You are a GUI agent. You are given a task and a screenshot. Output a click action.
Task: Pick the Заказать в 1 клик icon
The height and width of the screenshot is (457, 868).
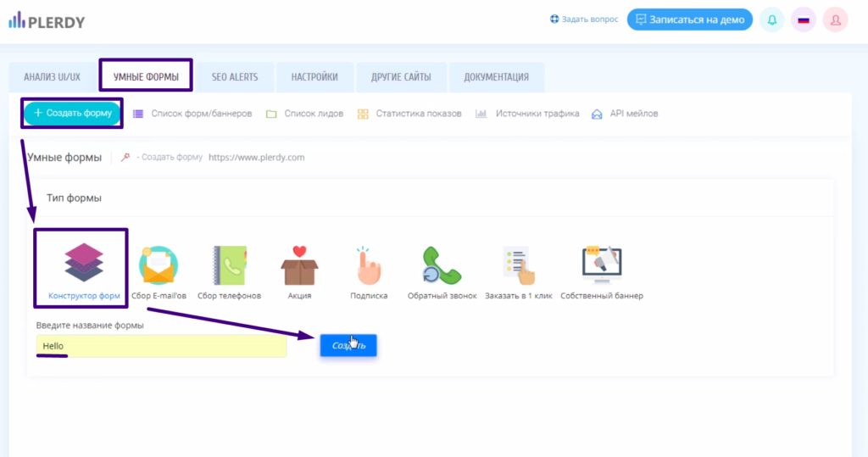516,265
